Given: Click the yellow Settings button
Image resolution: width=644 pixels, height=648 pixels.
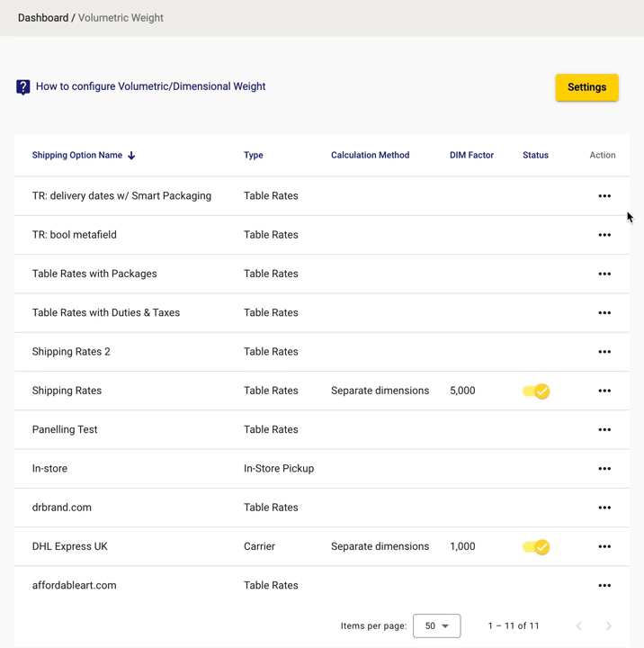Looking at the screenshot, I should point(586,87).
